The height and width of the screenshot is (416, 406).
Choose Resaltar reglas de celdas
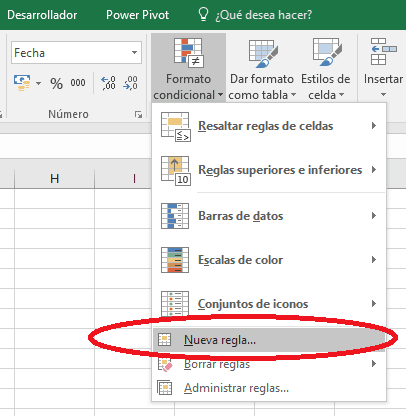point(269,126)
